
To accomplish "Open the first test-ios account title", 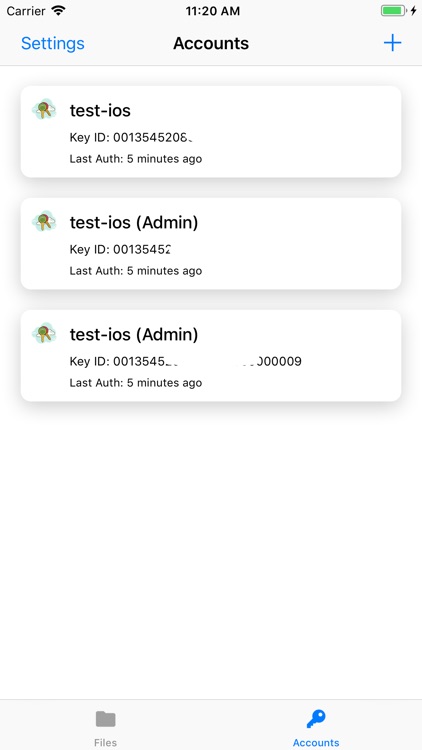I will pos(100,110).
